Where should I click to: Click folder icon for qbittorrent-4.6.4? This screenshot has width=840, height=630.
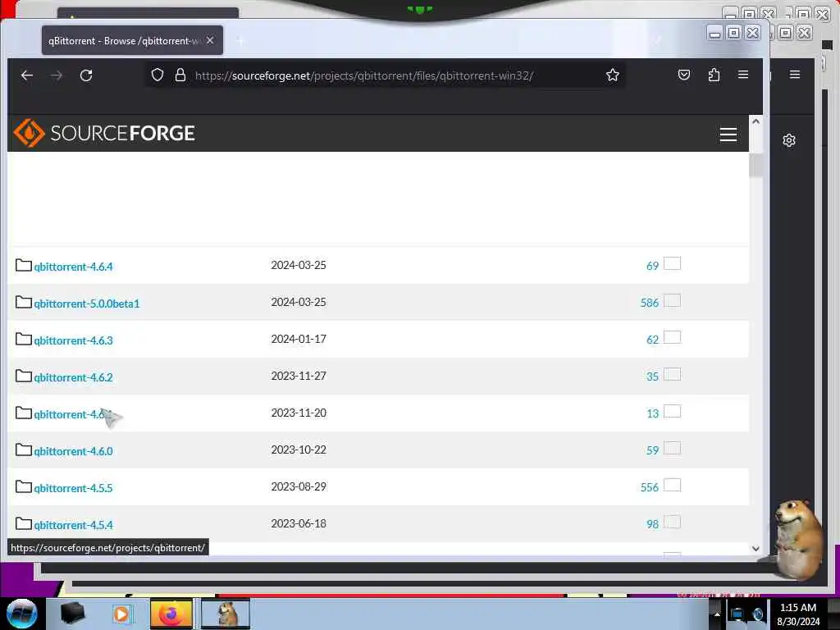click(x=24, y=265)
